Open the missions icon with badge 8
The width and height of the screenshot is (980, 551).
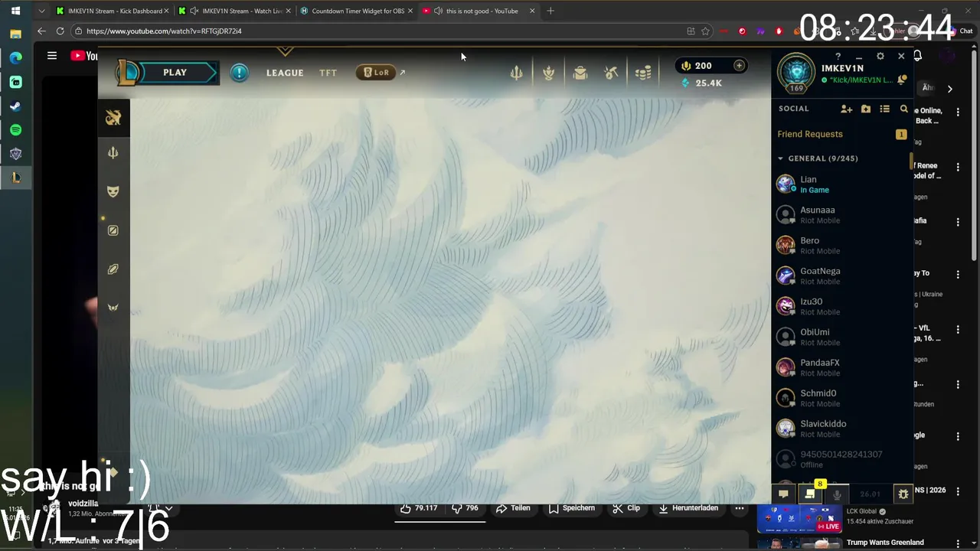point(809,494)
